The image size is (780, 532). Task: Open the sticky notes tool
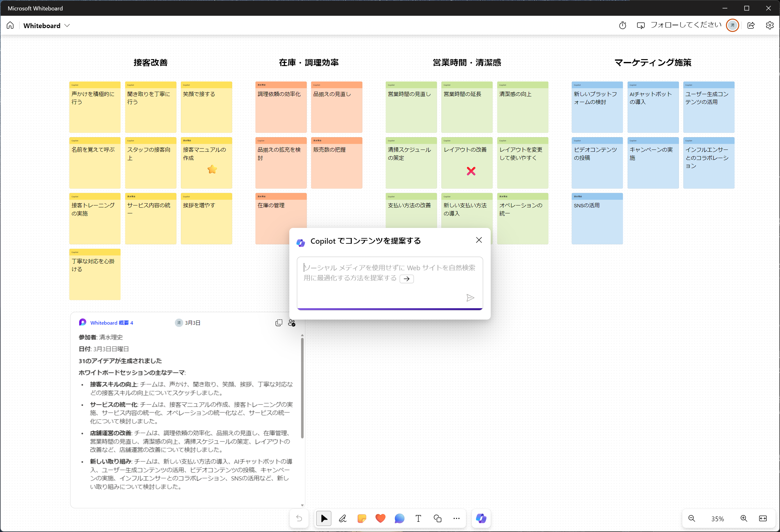[x=361, y=519]
